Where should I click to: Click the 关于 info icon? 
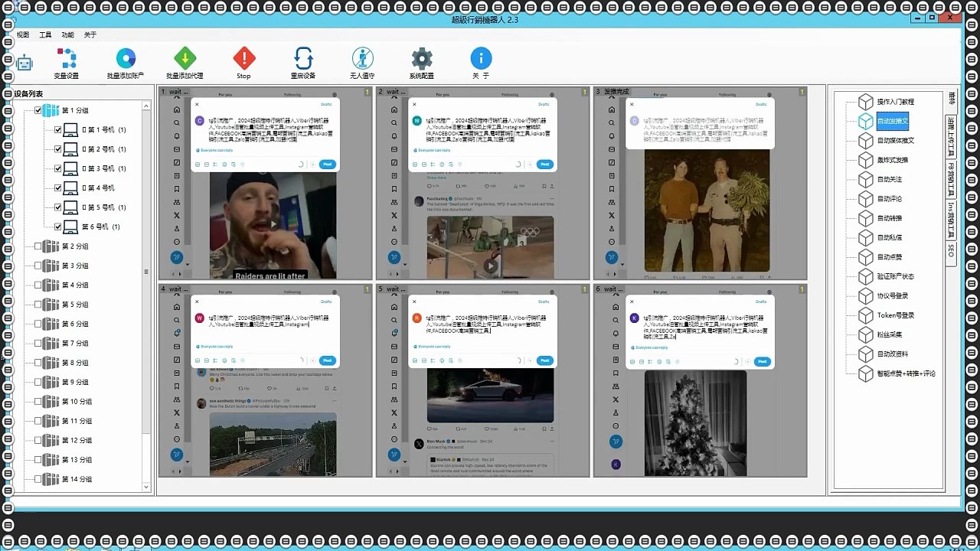click(481, 58)
